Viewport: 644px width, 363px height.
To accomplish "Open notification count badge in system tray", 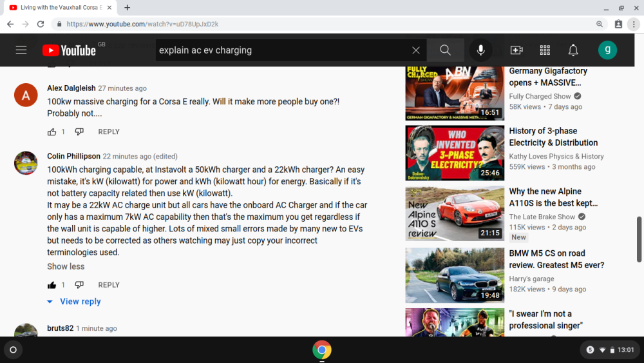I will click(x=590, y=350).
